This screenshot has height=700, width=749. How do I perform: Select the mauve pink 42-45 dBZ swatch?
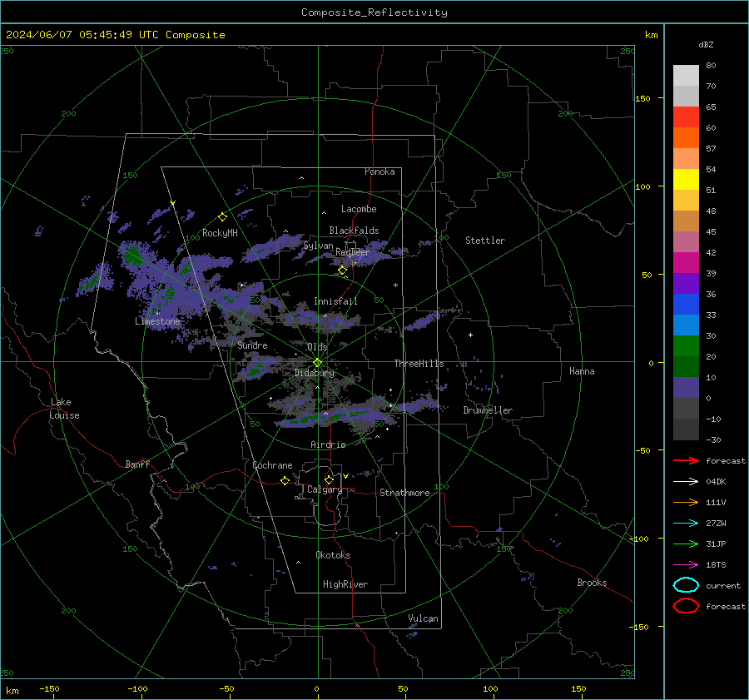[x=686, y=241]
